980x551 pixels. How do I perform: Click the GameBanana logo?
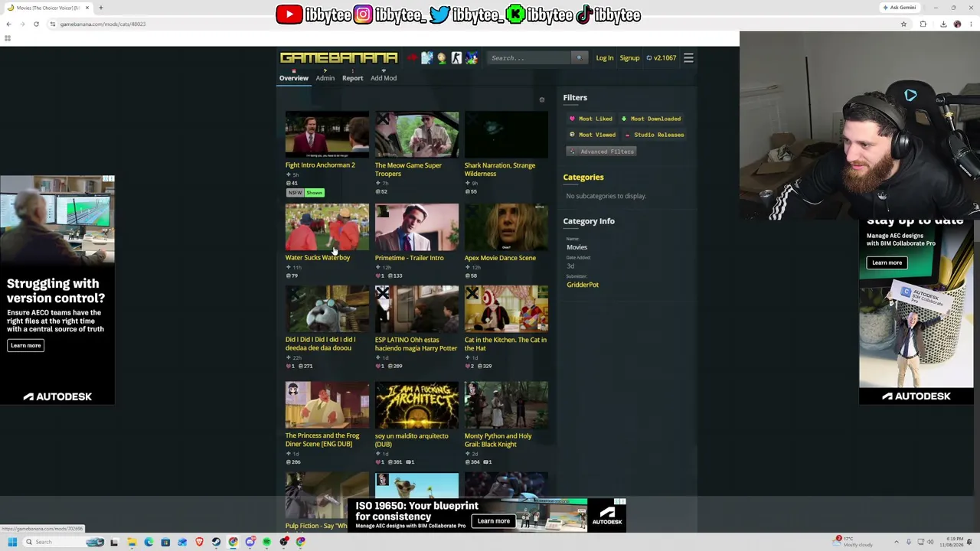[338, 57]
